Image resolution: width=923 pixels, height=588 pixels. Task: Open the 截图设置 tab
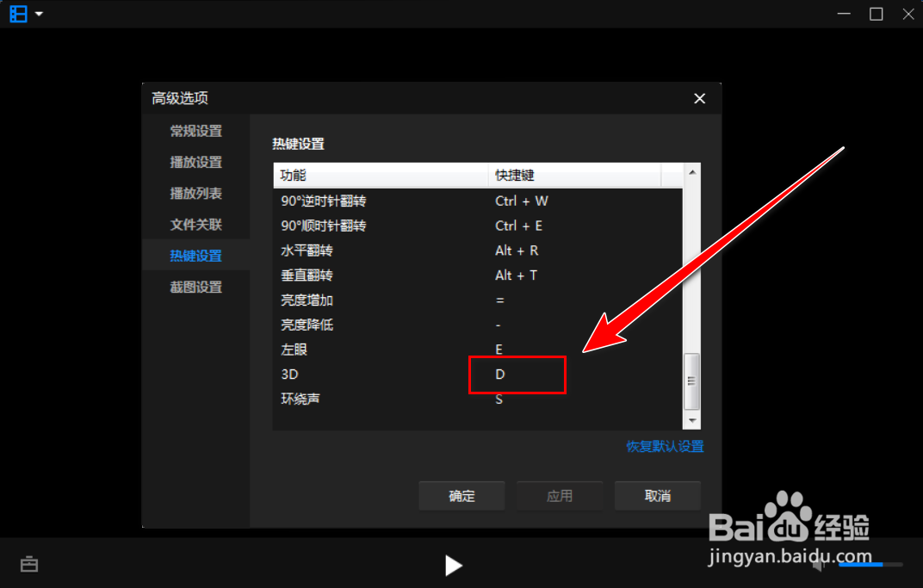[196, 287]
